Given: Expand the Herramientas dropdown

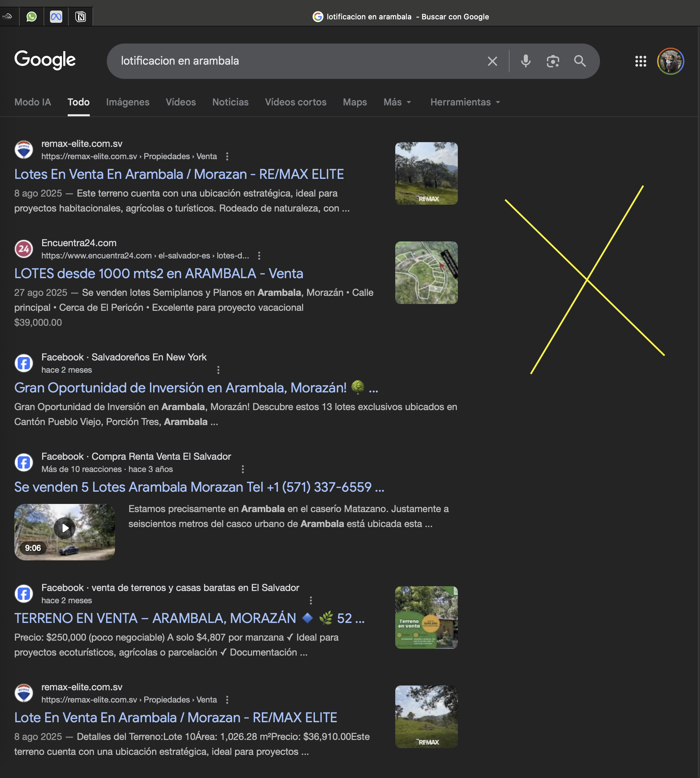Looking at the screenshot, I should coord(465,102).
